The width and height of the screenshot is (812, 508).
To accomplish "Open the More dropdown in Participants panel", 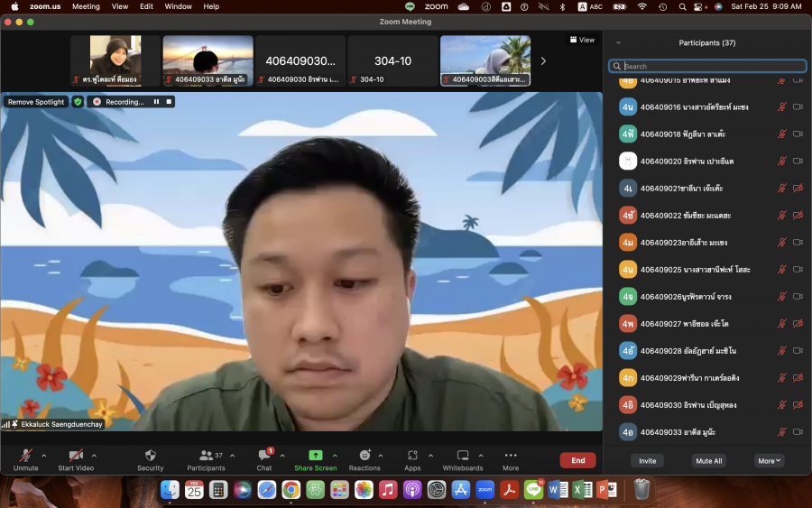I will [x=769, y=460].
